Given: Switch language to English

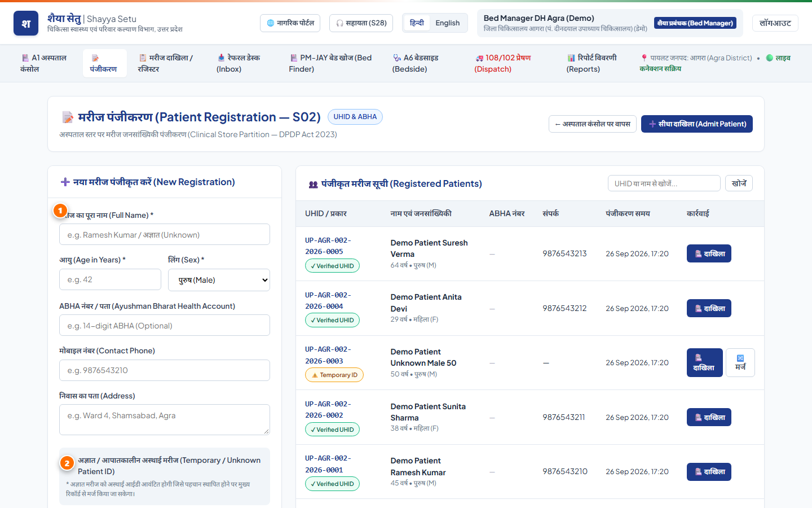Looking at the screenshot, I should [x=448, y=23].
